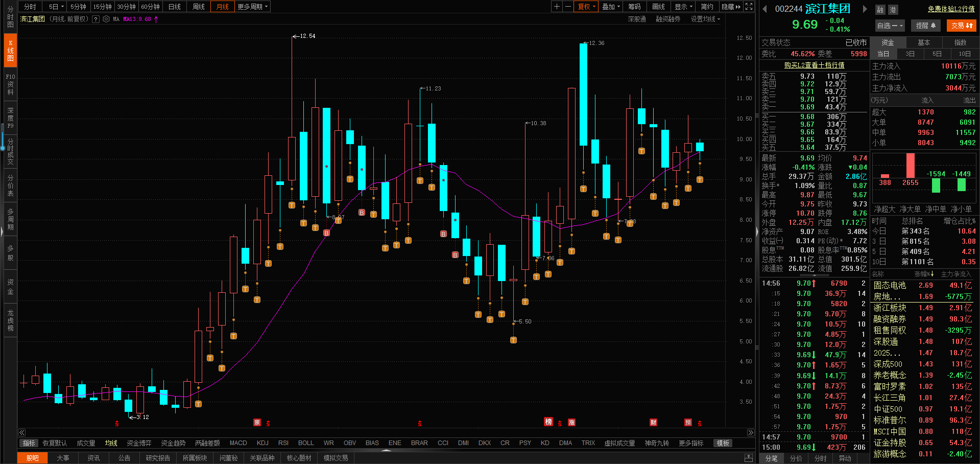
Task: Switch to 指数 tab in right panel
Action: click(x=960, y=42)
